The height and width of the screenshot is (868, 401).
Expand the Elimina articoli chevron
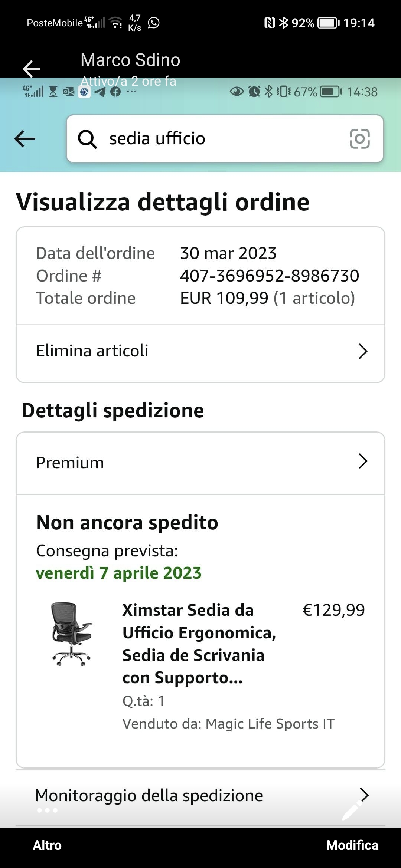[x=363, y=351]
